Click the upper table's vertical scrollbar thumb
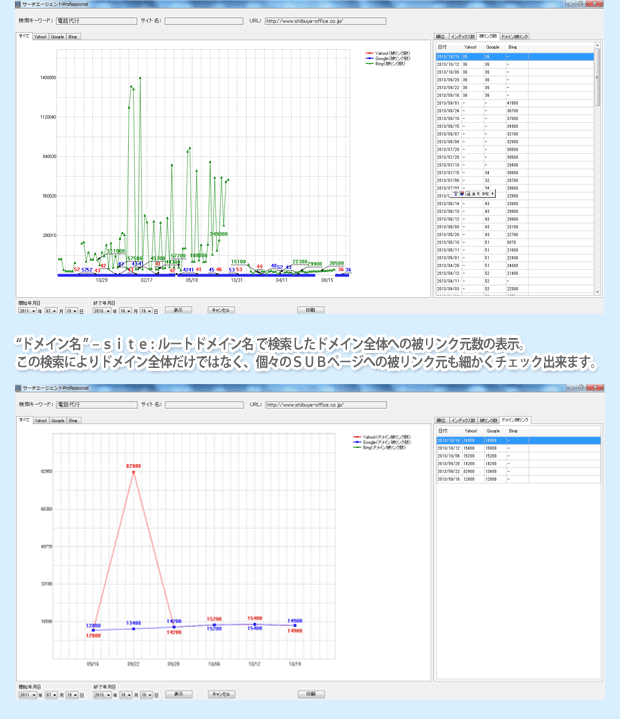 [x=597, y=78]
